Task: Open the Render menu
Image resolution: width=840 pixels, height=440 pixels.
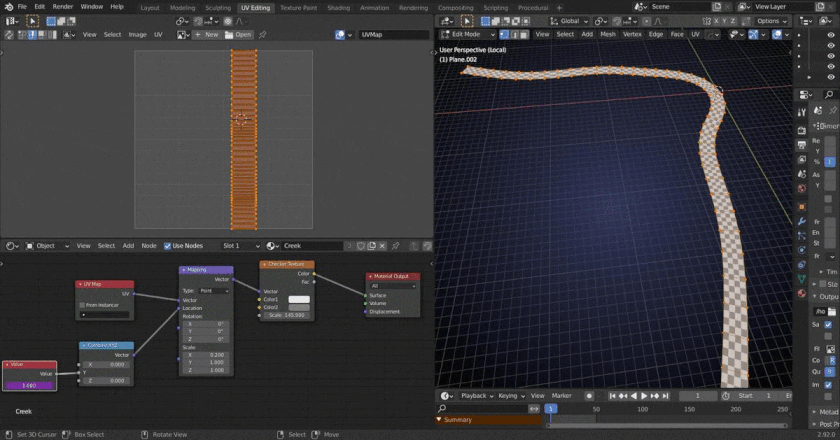Action: pyautogui.click(x=63, y=6)
